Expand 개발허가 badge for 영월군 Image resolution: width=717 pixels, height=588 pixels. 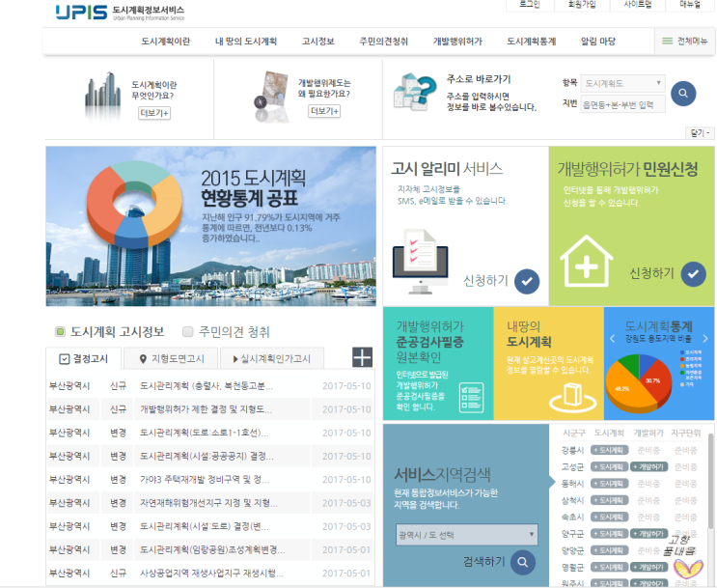point(648,567)
